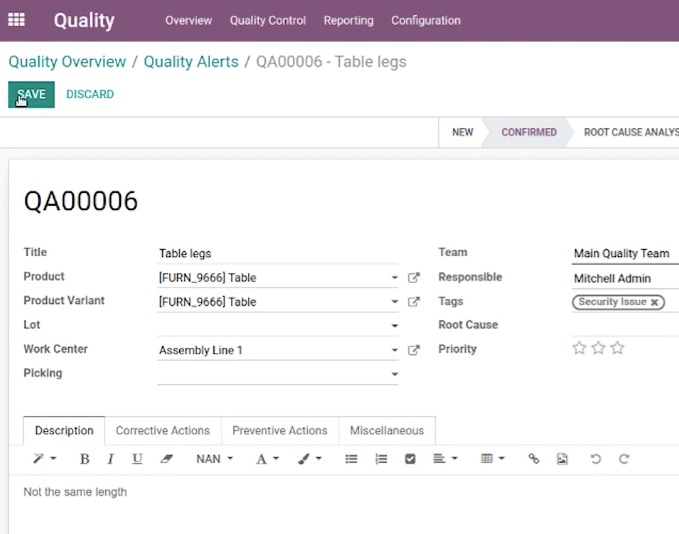Expand the Product Variant dropdown arrow
The image size is (679, 534).
pos(394,302)
